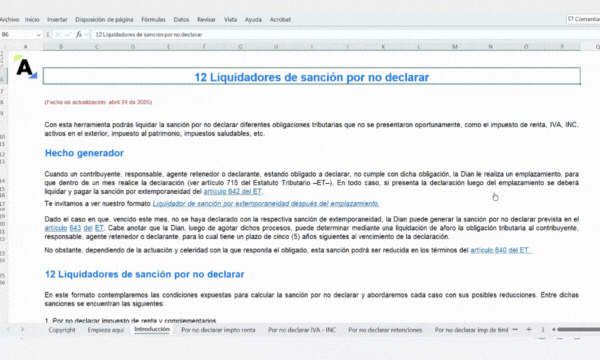This screenshot has height=360, width=600.
Task: Open Disposición de página tab
Action: click(104, 20)
